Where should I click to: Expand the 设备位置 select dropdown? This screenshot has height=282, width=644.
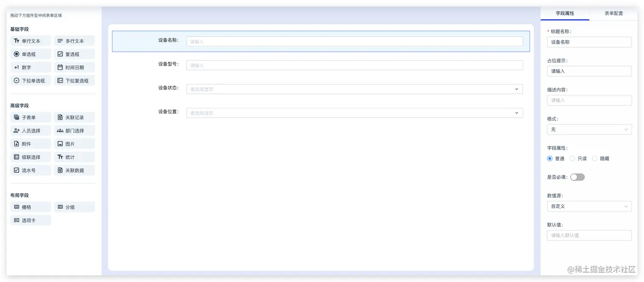pos(354,113)
